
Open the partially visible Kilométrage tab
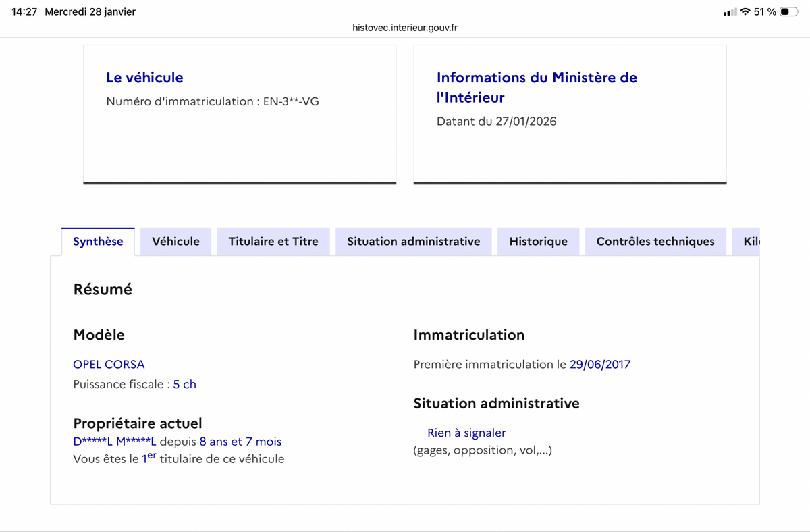pyautogui.click(x=749, y=241)
